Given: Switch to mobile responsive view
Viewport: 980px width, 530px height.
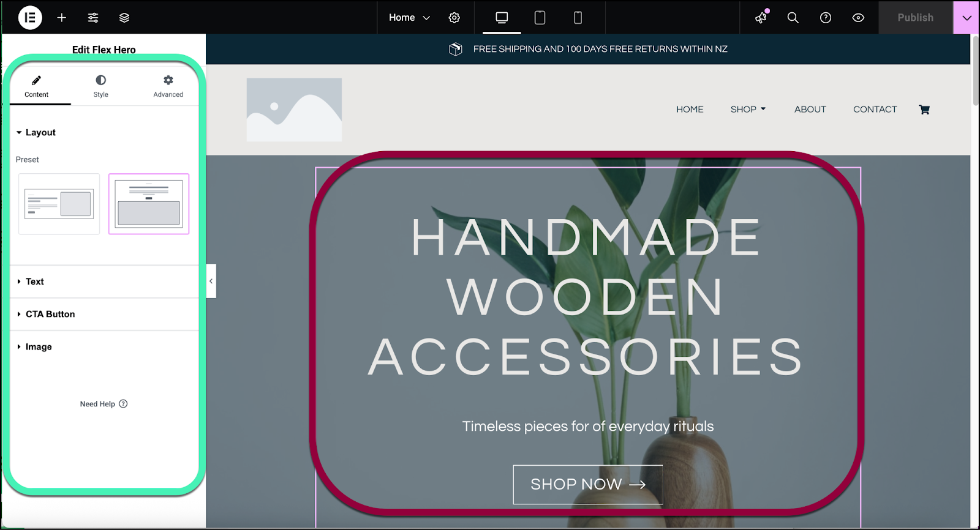Looking at the screenshot, I should (578, 18).
